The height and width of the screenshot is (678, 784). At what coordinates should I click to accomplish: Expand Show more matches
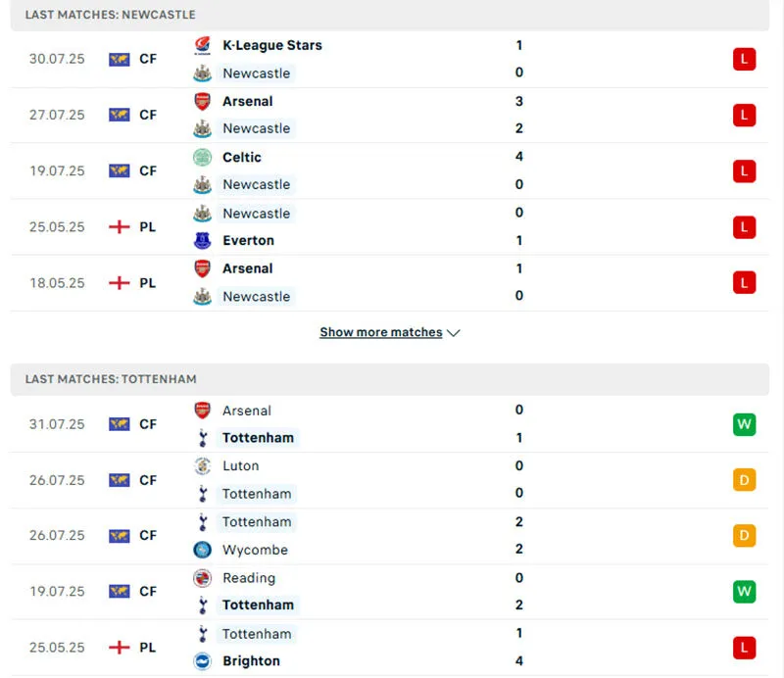[x=380, y=332]
